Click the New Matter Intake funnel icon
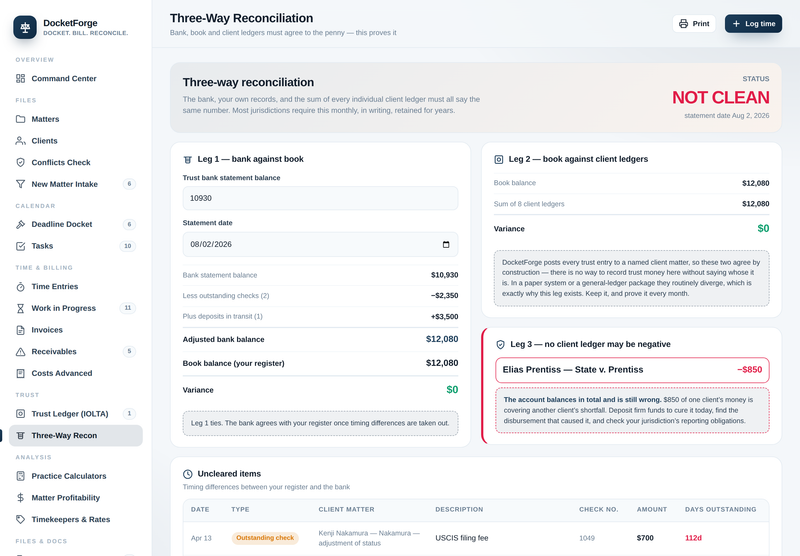The height and width of the screenshot is (556, 800). click(x=20, y=184)
